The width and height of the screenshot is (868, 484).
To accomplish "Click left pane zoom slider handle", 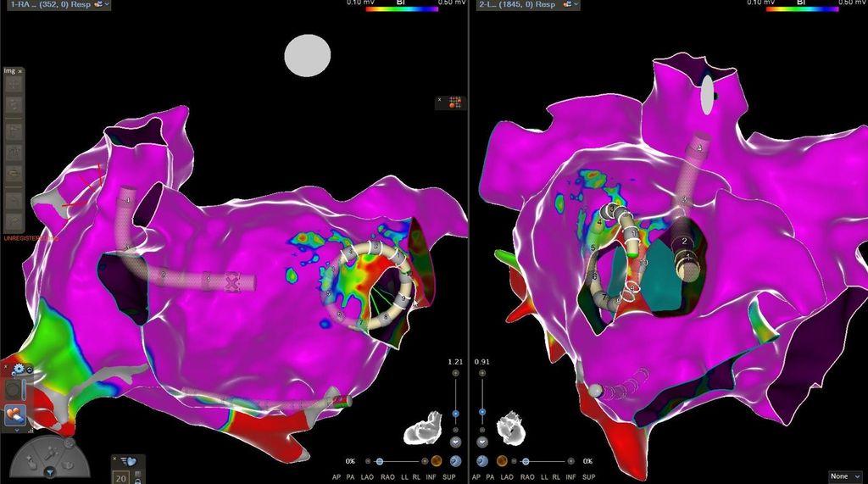I will 455,414.
